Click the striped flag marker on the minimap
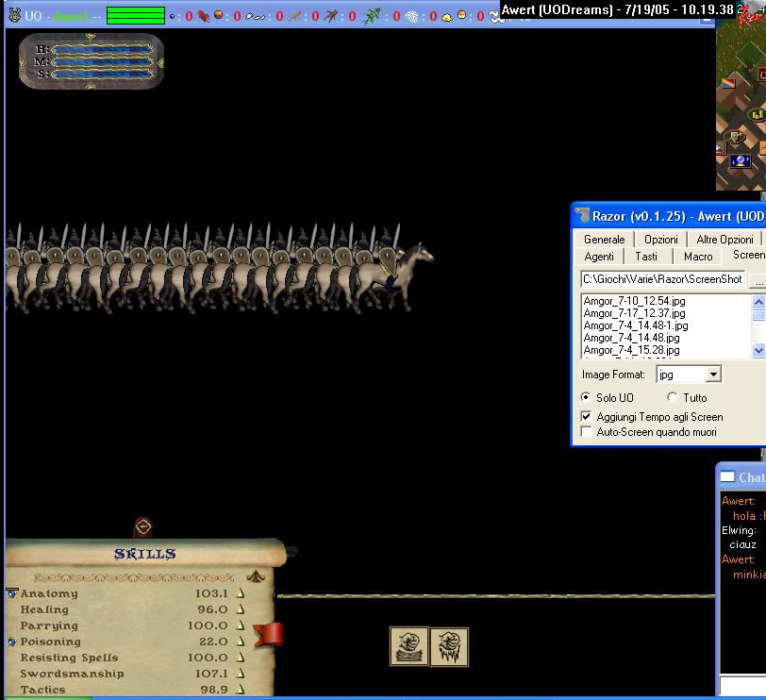Screen dimensions: 766x700 point(728,83)
